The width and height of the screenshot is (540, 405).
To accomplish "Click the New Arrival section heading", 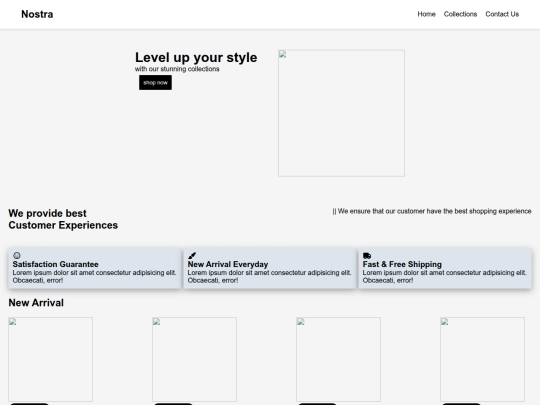I will [36, 303].
